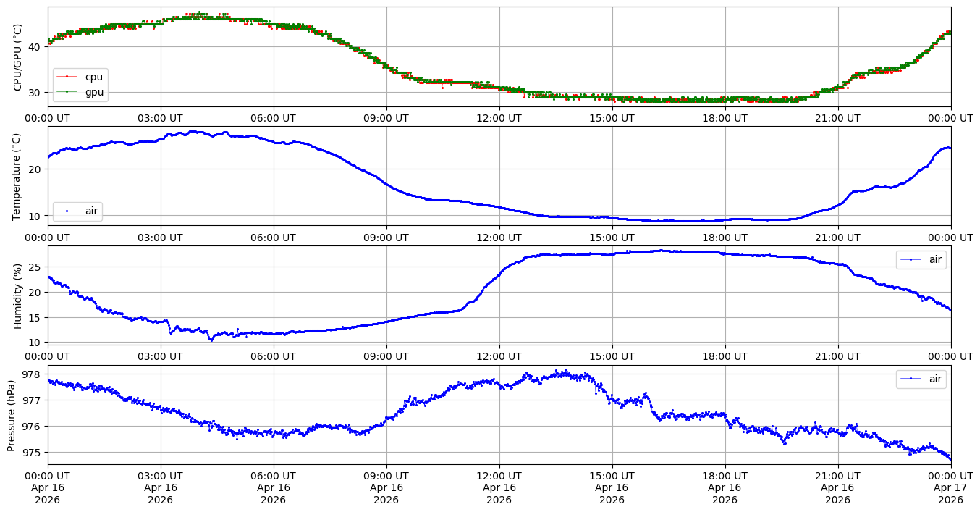Click the Temperature (°C) y-axis label
Image resolution: width=980 pixels, height=512 pixels.
pyautogui.click(x=18, y=176)
